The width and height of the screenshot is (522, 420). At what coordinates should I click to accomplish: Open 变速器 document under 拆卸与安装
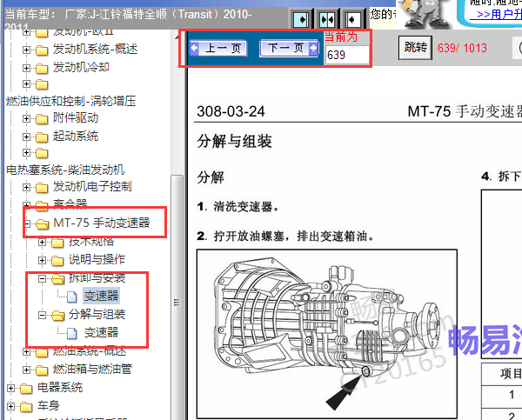(101, 296)
